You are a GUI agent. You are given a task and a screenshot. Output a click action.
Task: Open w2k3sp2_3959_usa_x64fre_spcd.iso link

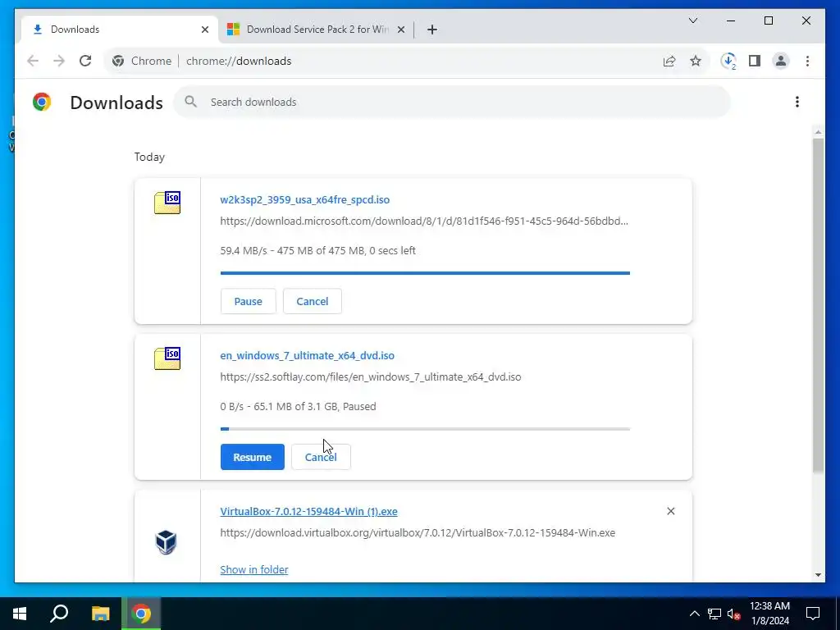(x=305, y=200)
